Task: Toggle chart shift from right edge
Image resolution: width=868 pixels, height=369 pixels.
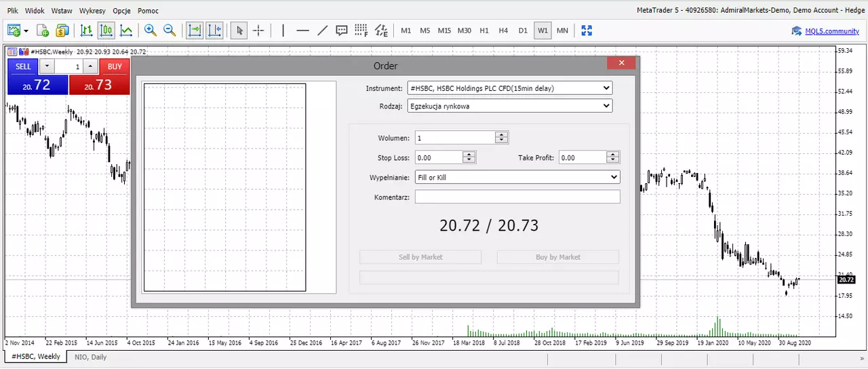Action: click(x=215, y=31)
